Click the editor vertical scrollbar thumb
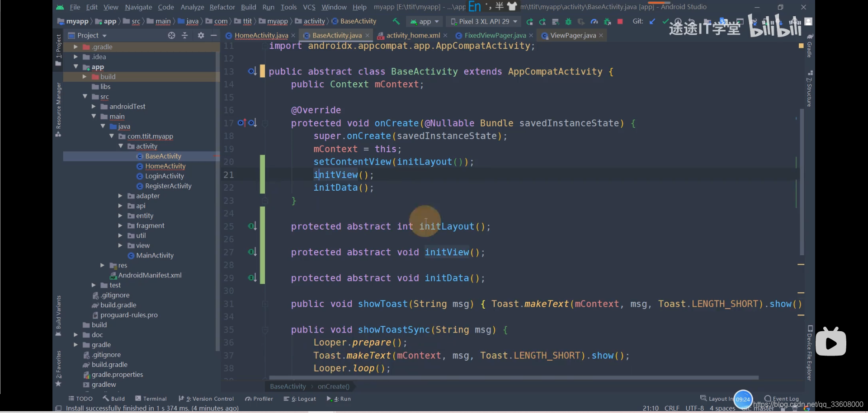The image size is (868, 413). tap(802, 182)
